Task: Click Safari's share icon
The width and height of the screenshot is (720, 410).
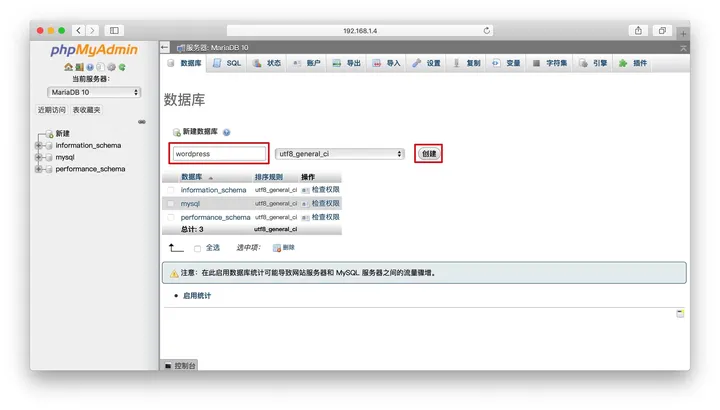Action: pos(638,31)
